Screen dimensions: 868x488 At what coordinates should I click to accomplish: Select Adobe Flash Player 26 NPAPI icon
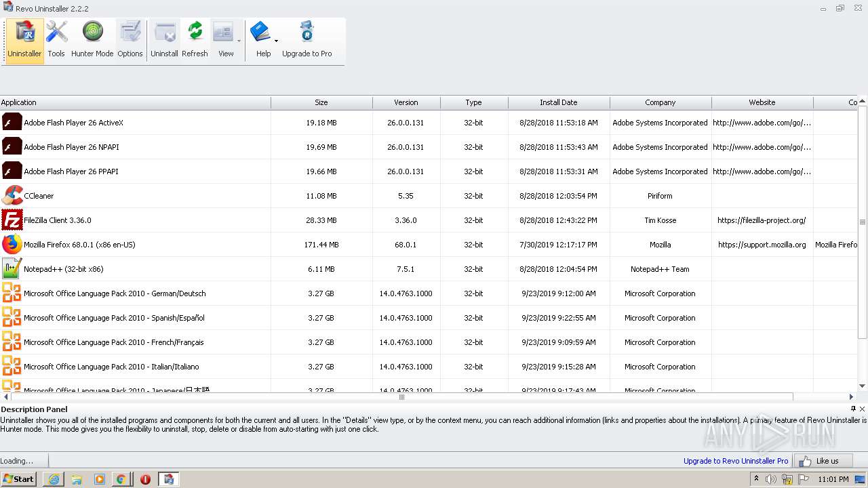coord(12,147)
